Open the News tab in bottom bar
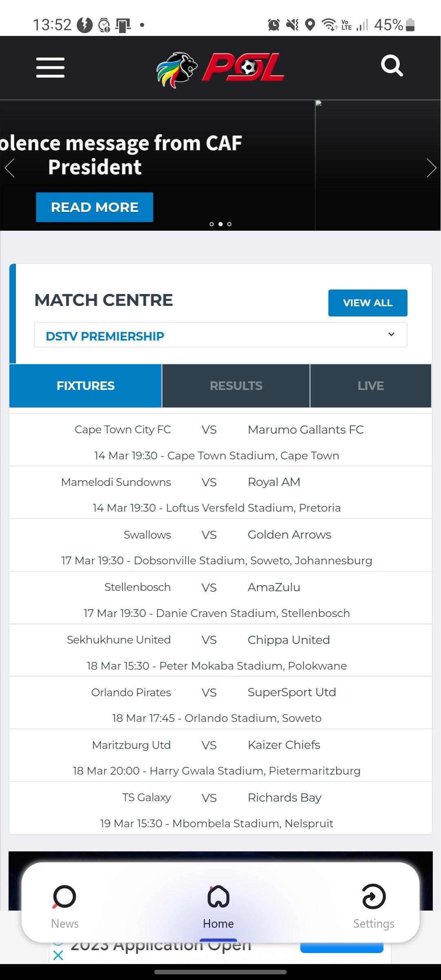Viewport: 441px width, 980px height. coord(65,906)
